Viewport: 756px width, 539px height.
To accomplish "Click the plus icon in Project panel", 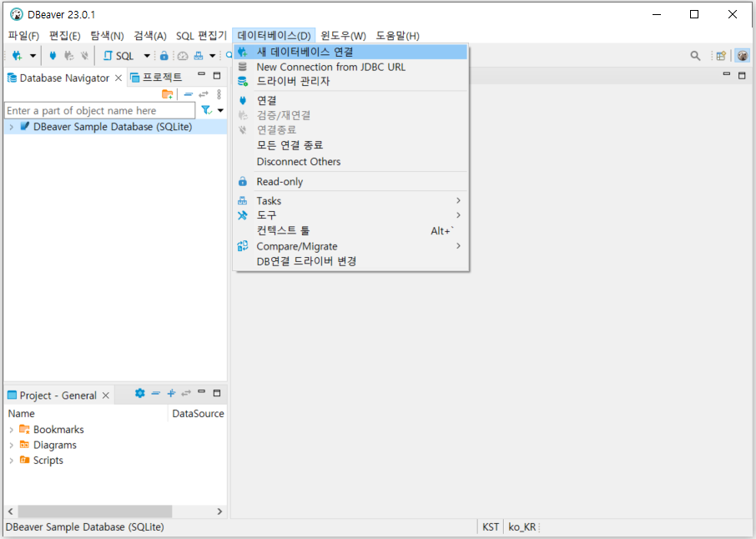I will point(171,393).
